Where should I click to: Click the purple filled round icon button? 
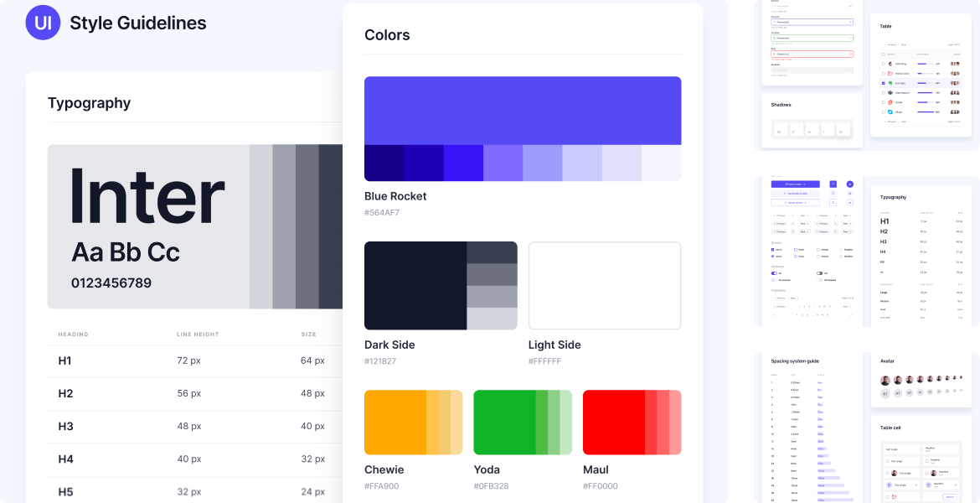coord(849,184)
